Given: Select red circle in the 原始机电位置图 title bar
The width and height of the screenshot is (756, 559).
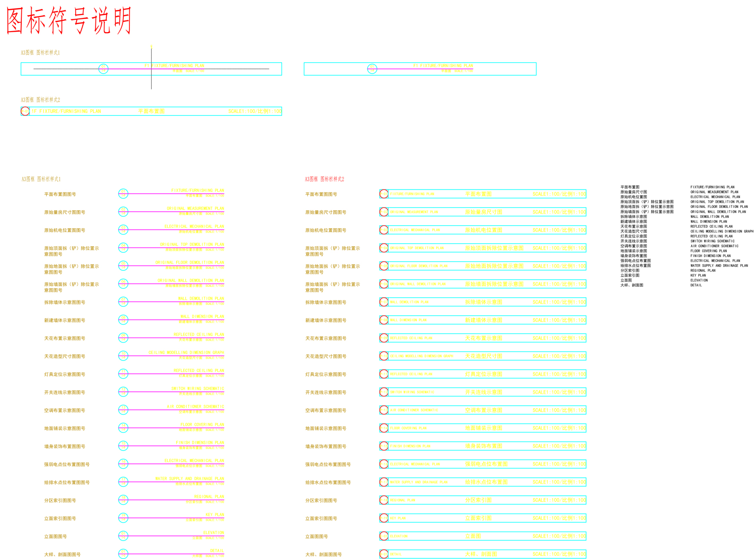Looking at the screenshot, I should point(384,230).
